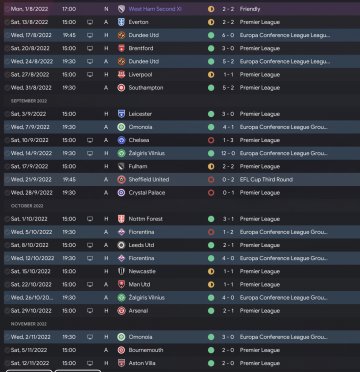This screenshot has width=360, height=372.
Task: View the 12 - 0 Žalgiris Vilnius result
Action: coord(229,153)
